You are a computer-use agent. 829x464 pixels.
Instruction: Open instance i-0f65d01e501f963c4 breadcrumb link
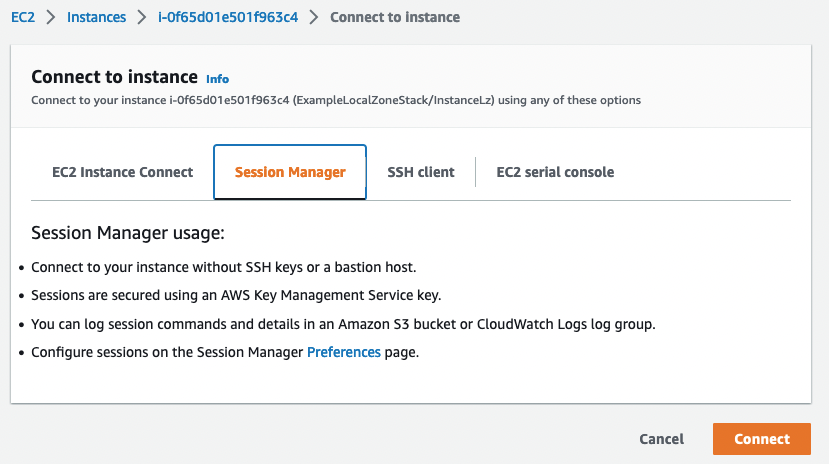click(x=228, y=17)
